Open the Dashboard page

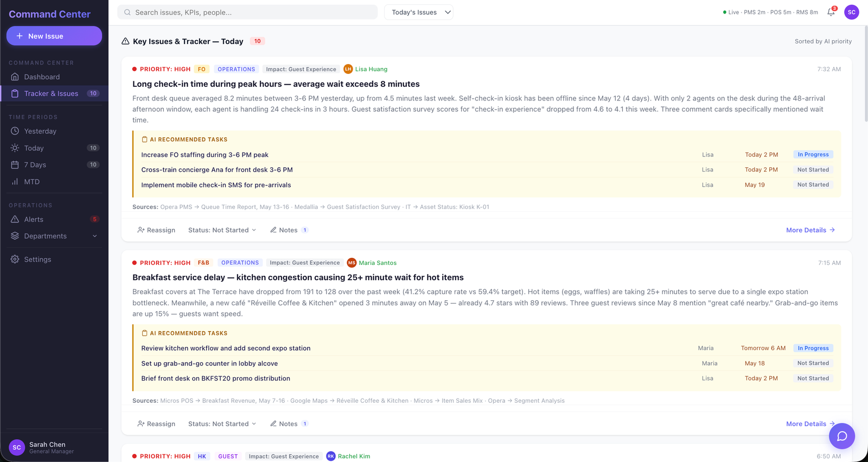pos(54,77)
